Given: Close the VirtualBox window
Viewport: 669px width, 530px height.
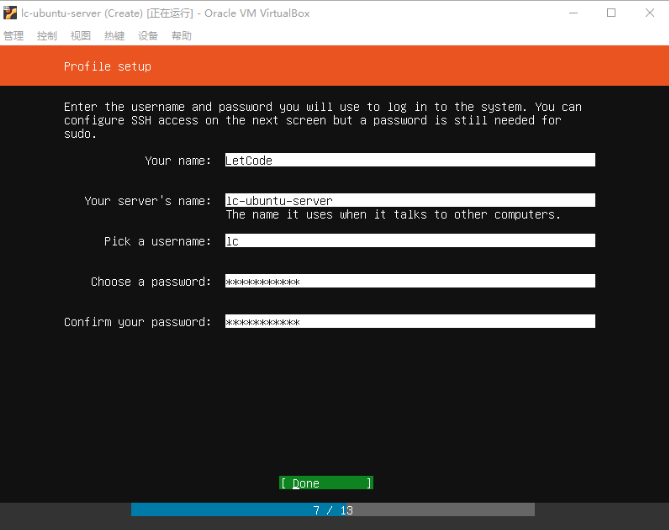Looking at the screenshot, I should point(650,13).
